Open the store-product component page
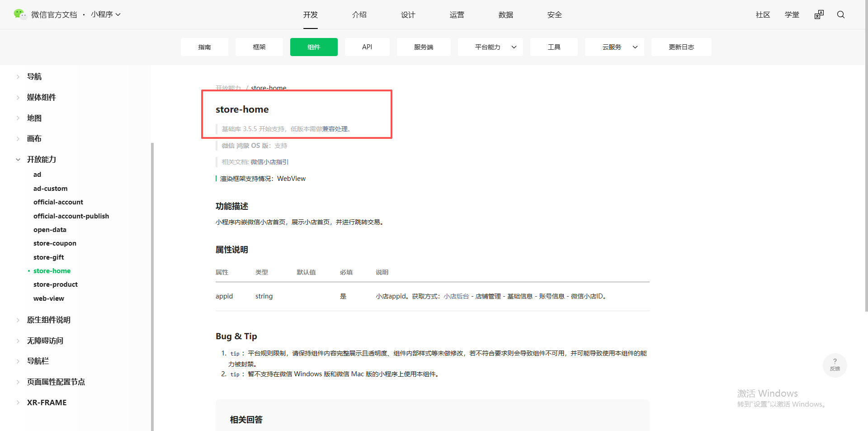This screenshot has width=868, height=431. click(56, 284)
